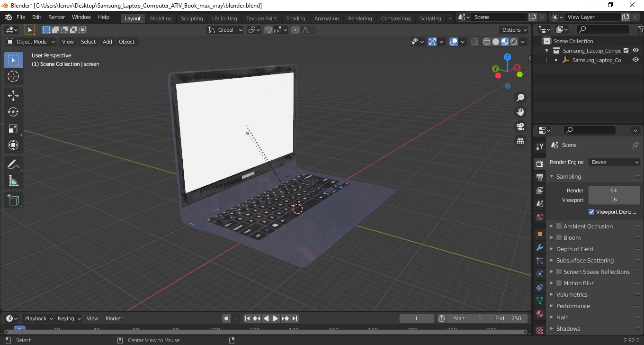Screen dimensions: 644x345
Task: Expand the Samsung_Laptop_Co tree item
Action: [x=556, y=60]
